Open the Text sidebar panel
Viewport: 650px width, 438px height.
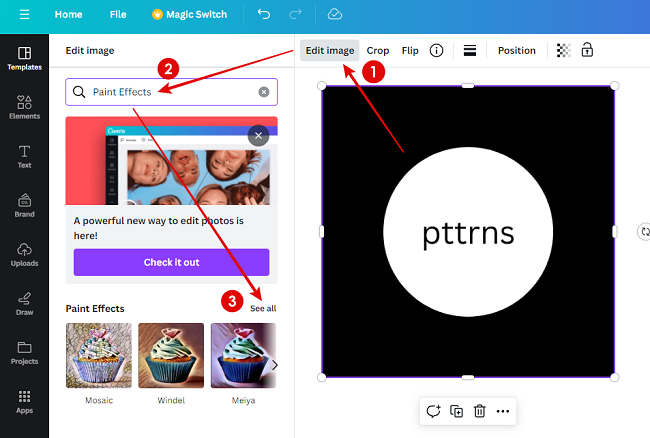[x=24, y=157]
